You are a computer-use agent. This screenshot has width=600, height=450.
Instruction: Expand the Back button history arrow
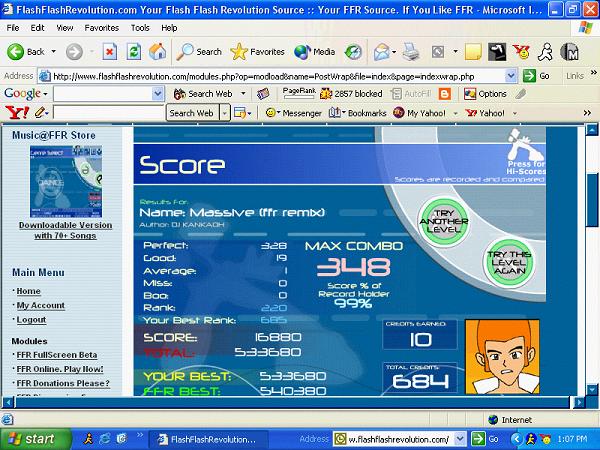click(x=54, y=51)
